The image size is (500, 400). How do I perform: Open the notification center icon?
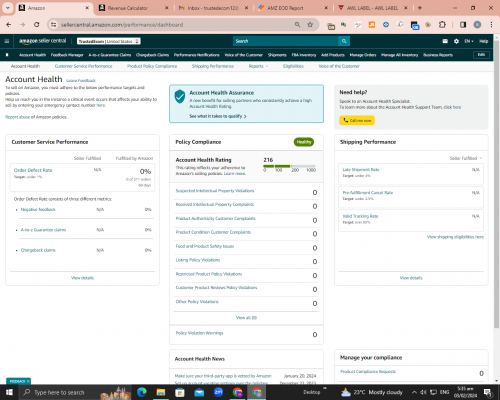coord(488,392)
